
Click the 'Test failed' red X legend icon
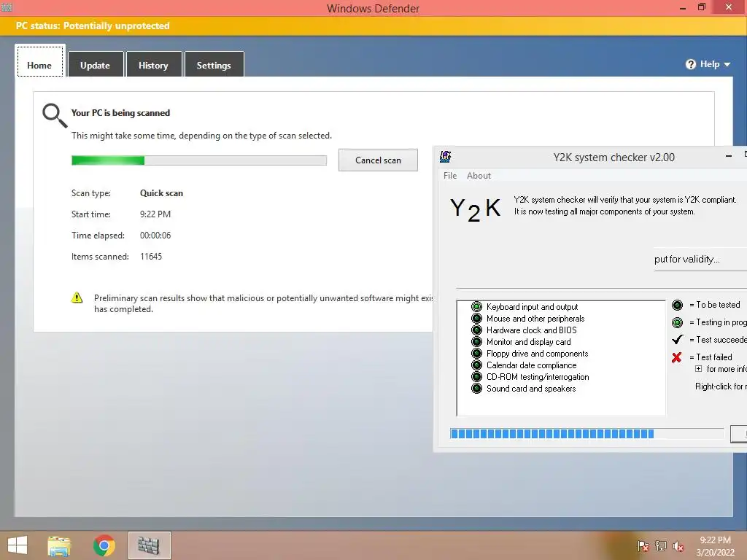(x=676, y=357)
